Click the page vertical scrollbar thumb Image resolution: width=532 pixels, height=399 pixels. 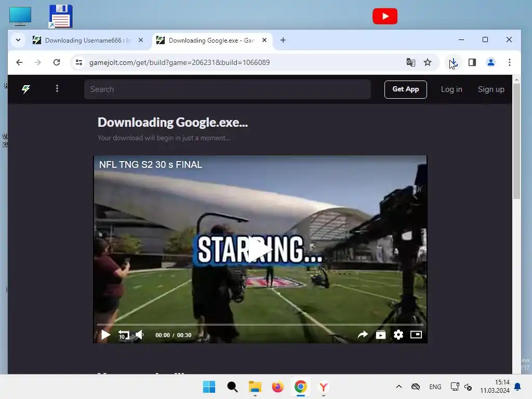click(x=516, y=141)
